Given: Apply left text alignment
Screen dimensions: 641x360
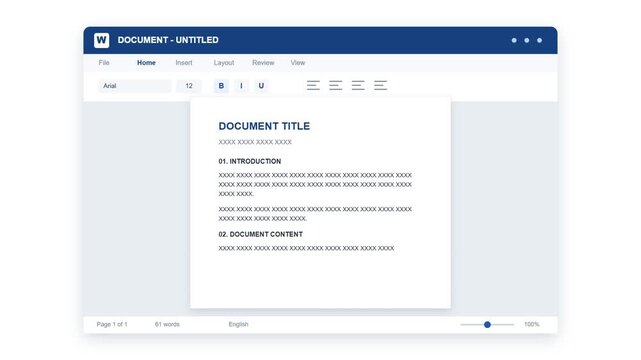Looking at the screenshot, I should pyautogui.click(x=314, y=85).
